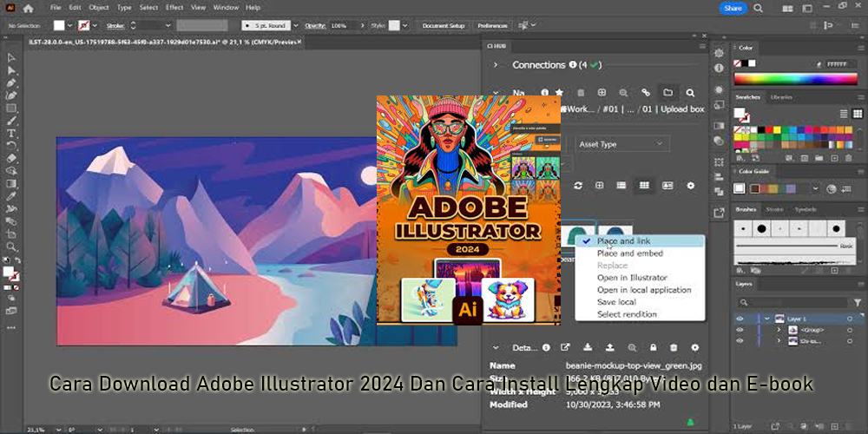This screenshot has width=868, height=434.
Task: Click the Document Setup button
Action: [444, 25]
